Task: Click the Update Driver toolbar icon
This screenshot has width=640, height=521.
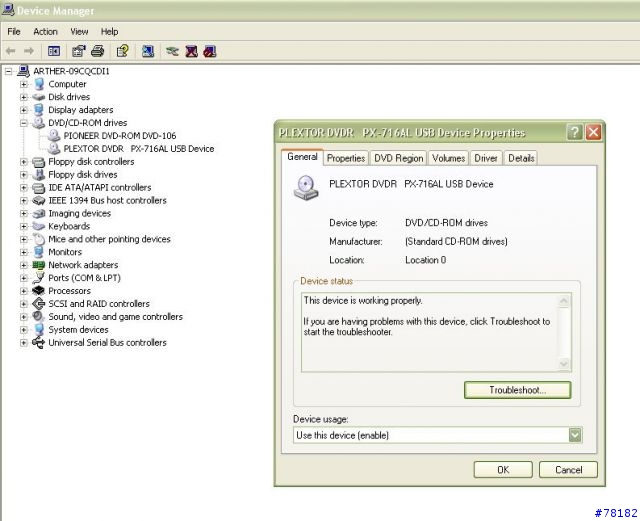Action: coord(172,51)
